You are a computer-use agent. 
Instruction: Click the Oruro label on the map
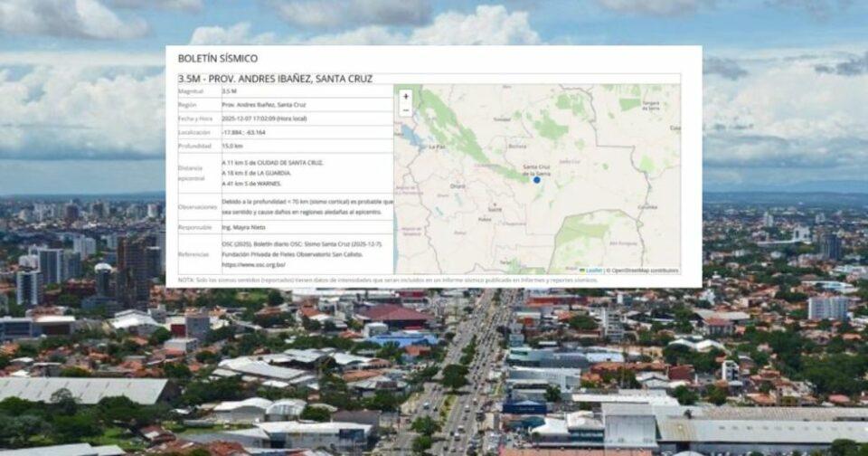[x=458, y=185]
